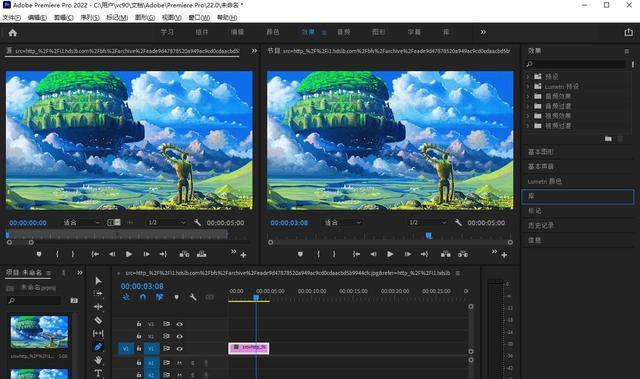640x379 pixels.
Task: Add a marker from the timeline header
Action: [x=176, y=297]
